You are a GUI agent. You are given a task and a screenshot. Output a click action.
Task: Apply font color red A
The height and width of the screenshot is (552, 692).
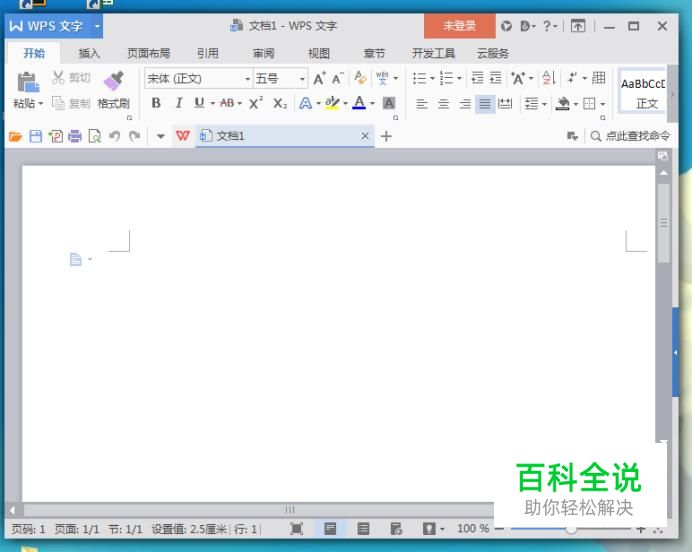coord(359,103)
